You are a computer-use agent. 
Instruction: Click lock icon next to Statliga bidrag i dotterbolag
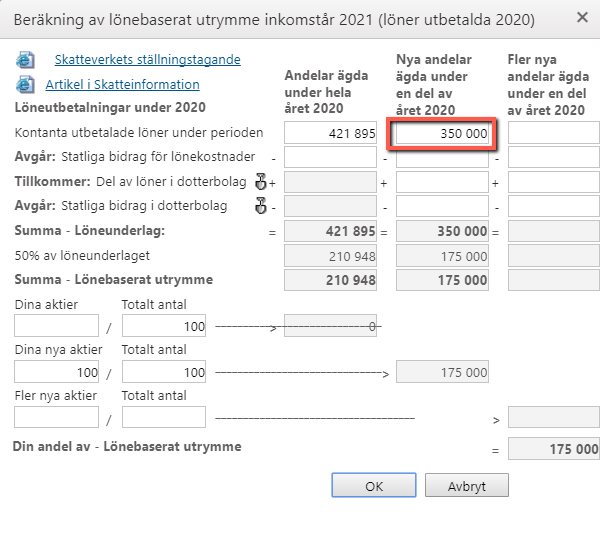point(261,206)
